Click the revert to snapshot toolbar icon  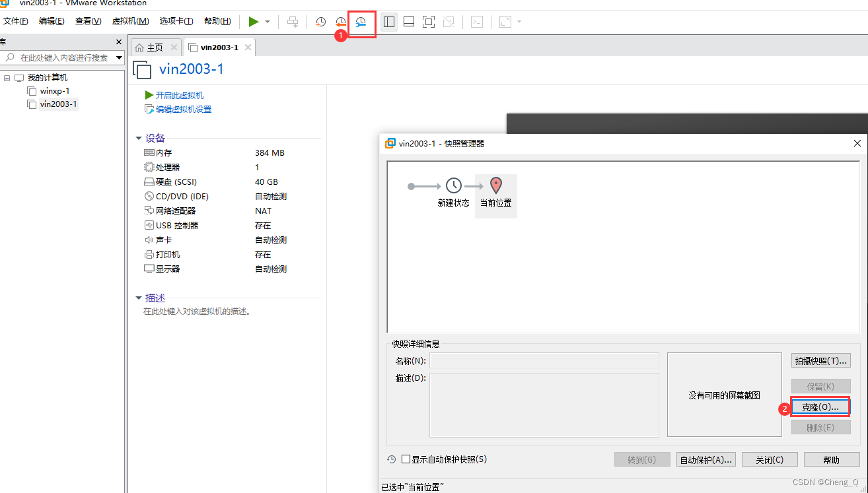pos(341,22)
